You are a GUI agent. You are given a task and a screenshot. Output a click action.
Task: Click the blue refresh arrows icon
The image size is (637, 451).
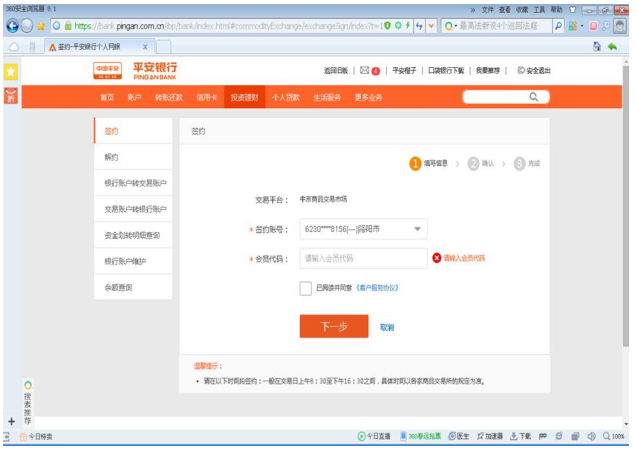tap(419, 26)
